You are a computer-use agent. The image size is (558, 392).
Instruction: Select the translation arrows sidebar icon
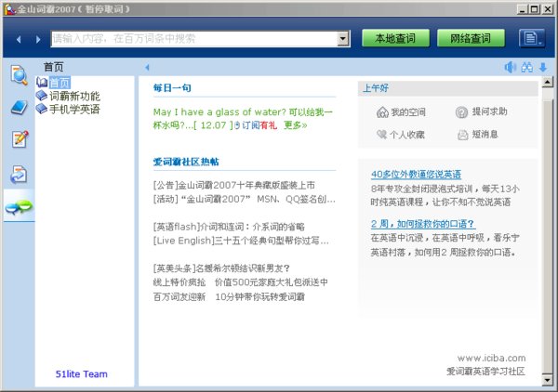coord(19,175)
